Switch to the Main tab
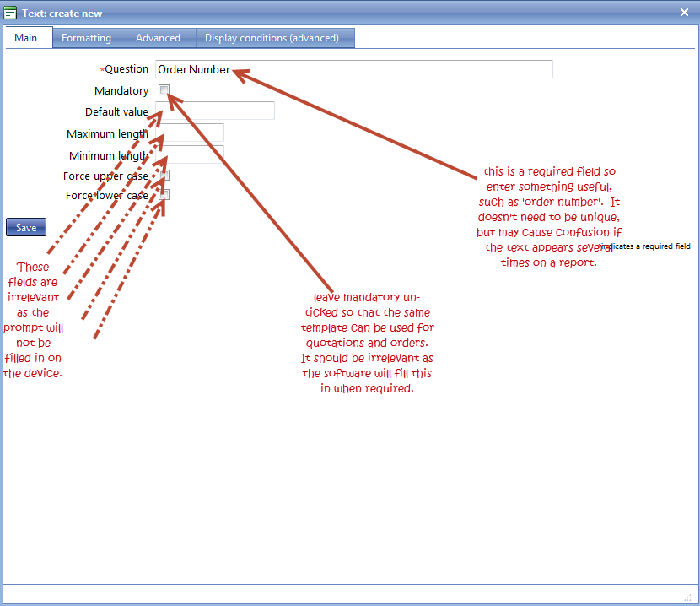The height and width of the screenshot is (606, 700). (x=26, y=38)
